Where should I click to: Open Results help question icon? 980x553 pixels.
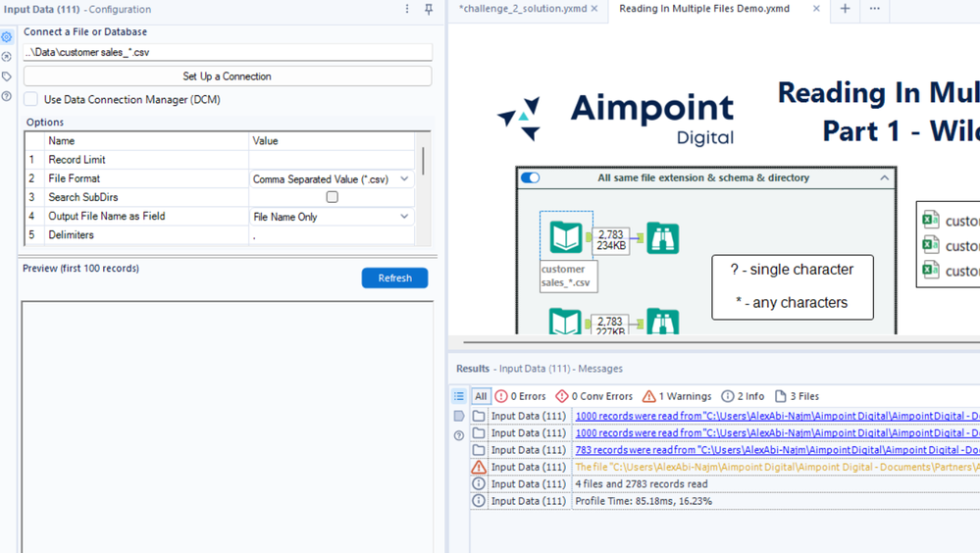click(x=459, y=435)
